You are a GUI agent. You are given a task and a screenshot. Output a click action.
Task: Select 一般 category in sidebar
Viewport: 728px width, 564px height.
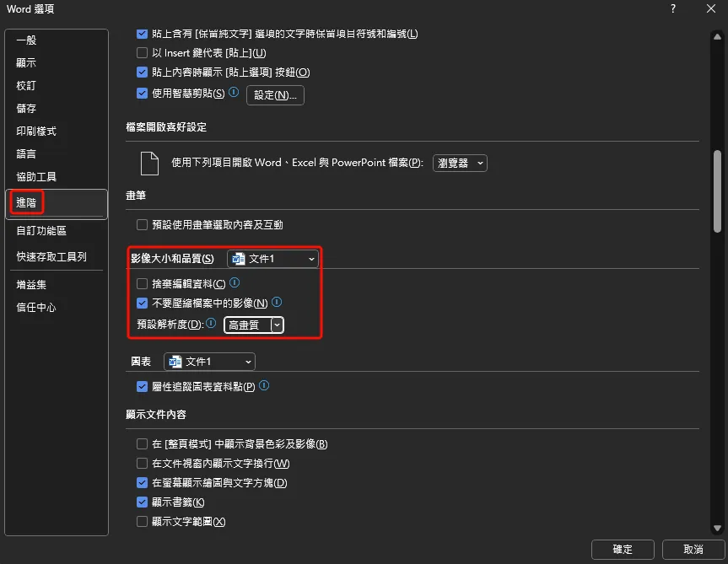57,40
